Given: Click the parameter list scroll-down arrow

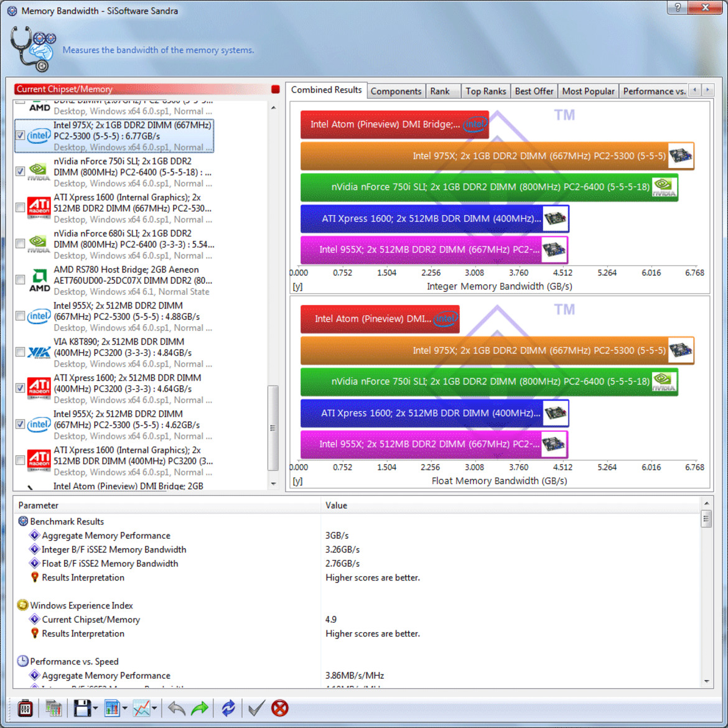Looking at the screenshot, I should coord(707,681).
